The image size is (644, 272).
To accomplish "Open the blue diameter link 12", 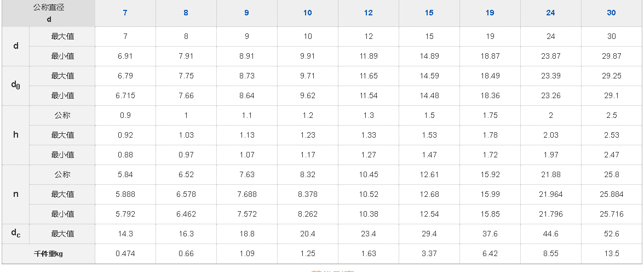I will click(369, 13).
